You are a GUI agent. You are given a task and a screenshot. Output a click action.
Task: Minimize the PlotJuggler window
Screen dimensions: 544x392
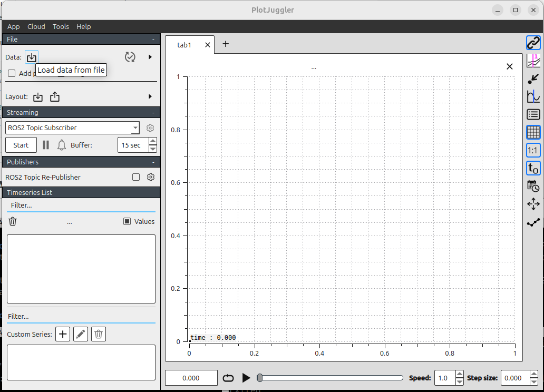[498, 10]
